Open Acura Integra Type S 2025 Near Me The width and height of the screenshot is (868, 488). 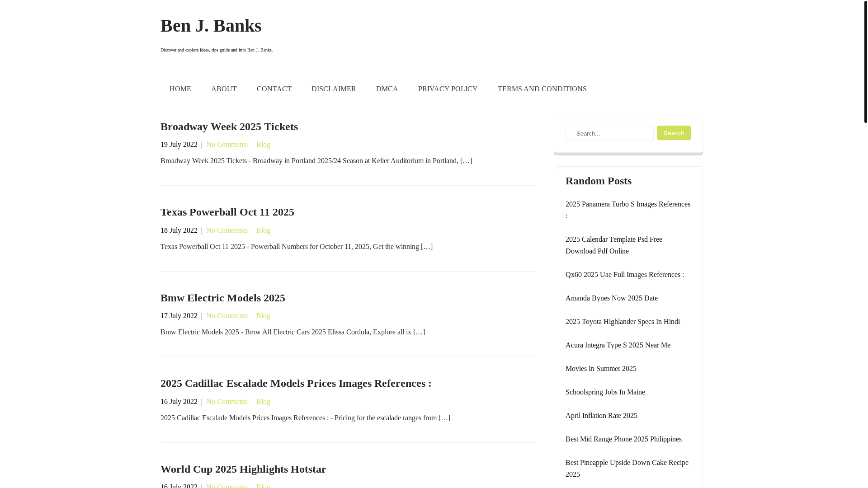pyautogui.click(x=618, y=345)
